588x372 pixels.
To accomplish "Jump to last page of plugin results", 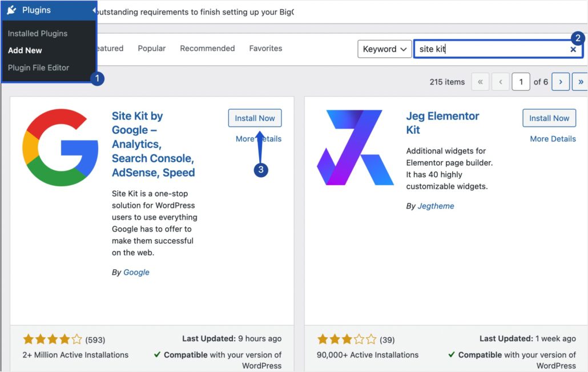I will tap(580, 82).
